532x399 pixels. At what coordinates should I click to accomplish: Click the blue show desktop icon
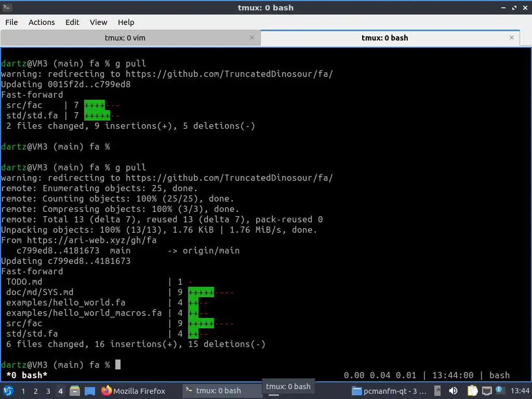tap(90, 391)
